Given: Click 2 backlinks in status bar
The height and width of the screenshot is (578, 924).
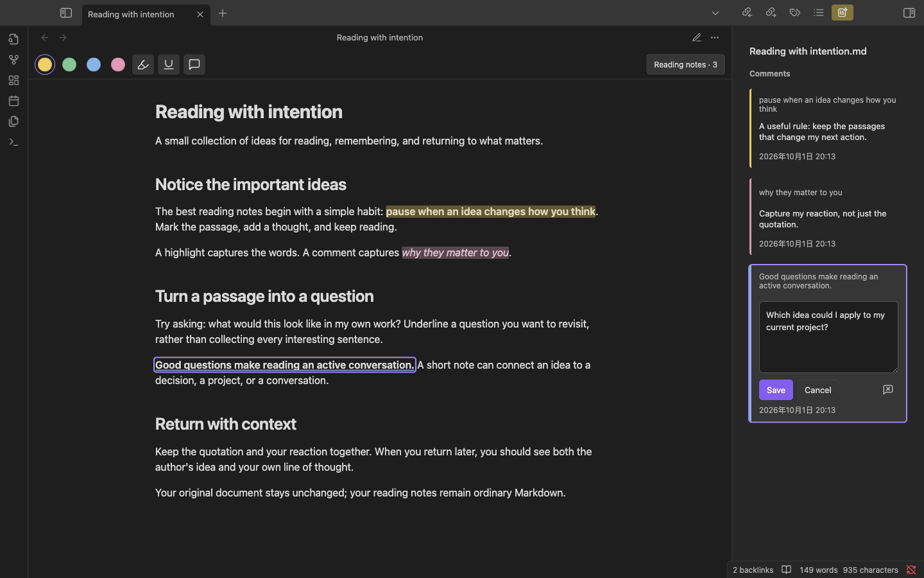Looking at the screenshot, I should pos(753,570).
